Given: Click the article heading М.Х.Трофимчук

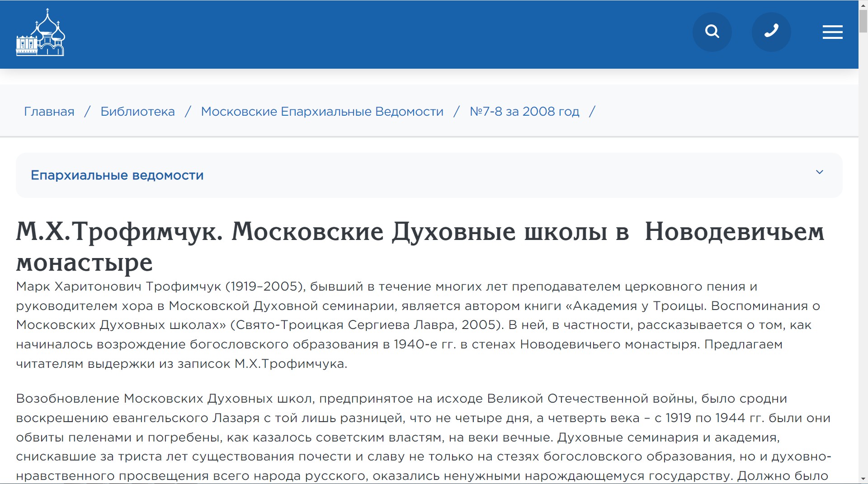Looking at the screenshot, I should coord(420,247).
